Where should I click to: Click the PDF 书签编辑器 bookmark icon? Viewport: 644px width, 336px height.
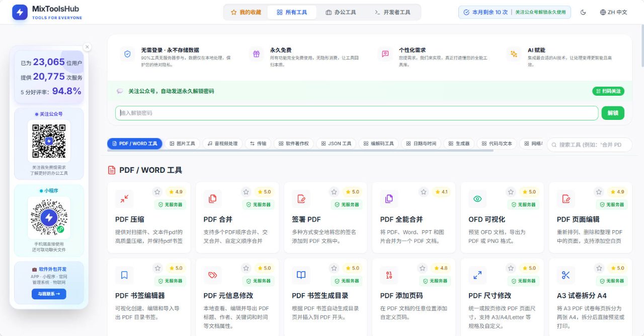(124, 275)
